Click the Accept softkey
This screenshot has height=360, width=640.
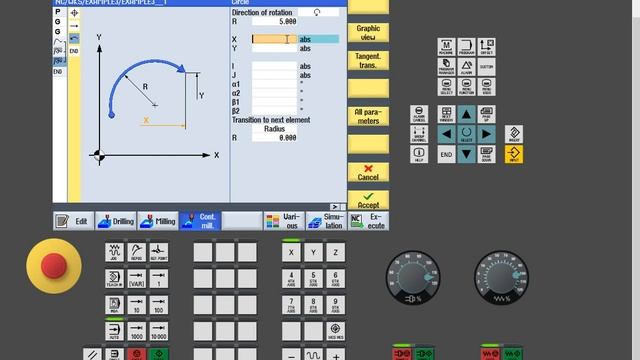[368, 200]
